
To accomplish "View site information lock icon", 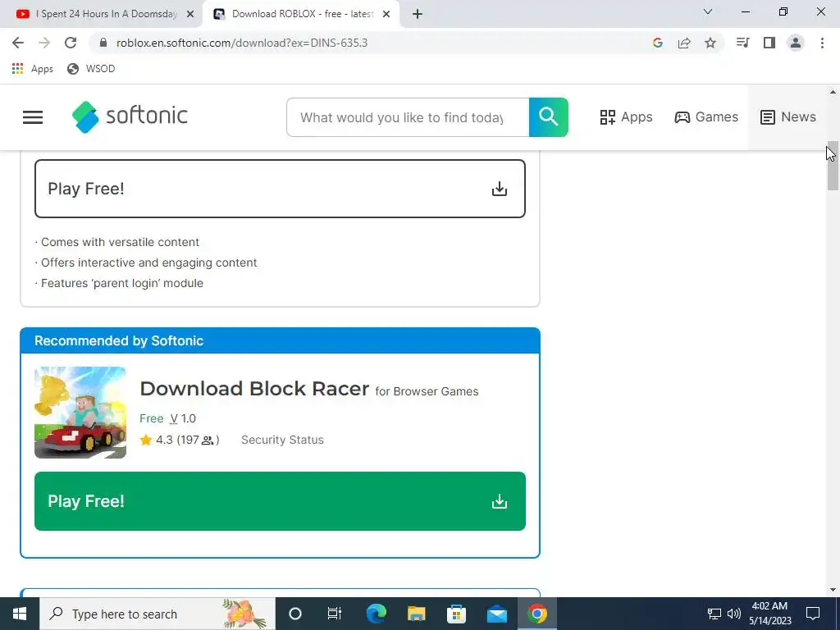I will 104,43.
